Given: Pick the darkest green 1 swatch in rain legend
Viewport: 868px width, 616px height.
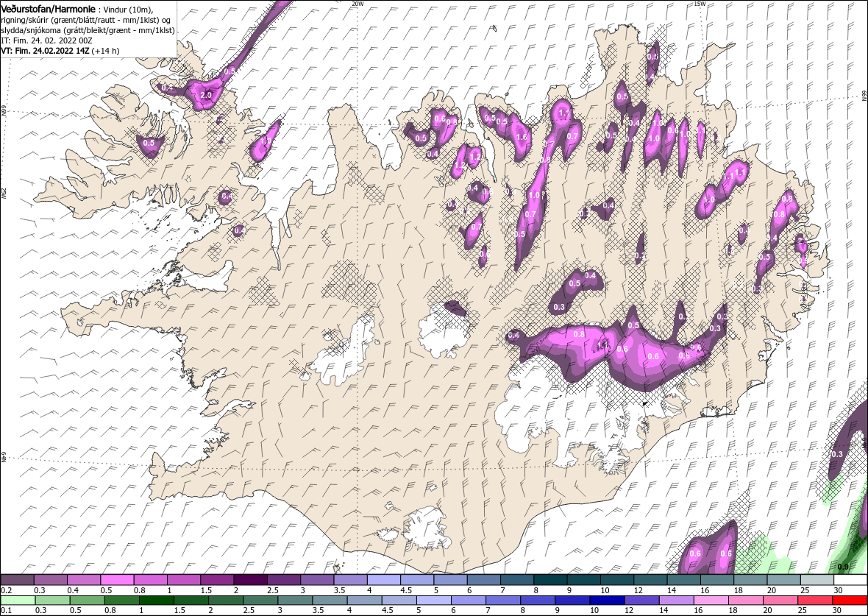Looking at the screenshot, I should click(x=156, y=601).
